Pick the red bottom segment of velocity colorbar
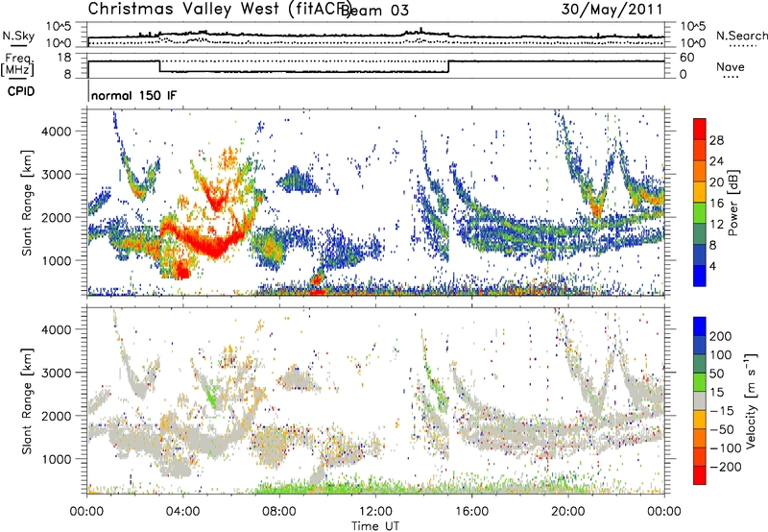Image resolution: width=768 pixels, height=532 pixels. [700, 475]
